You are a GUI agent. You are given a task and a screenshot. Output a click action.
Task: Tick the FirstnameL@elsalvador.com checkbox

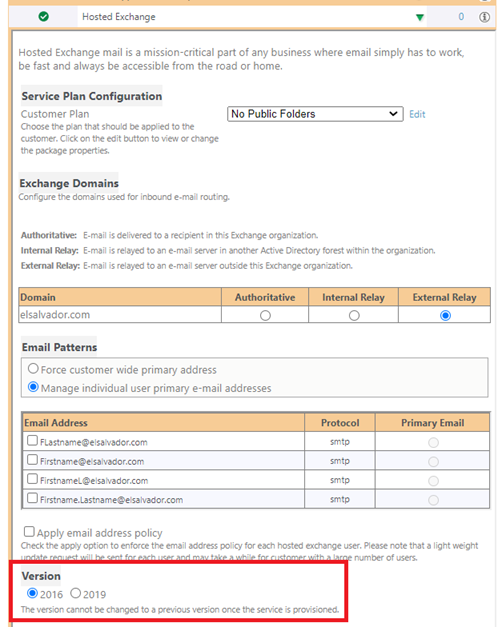point(32,479)
